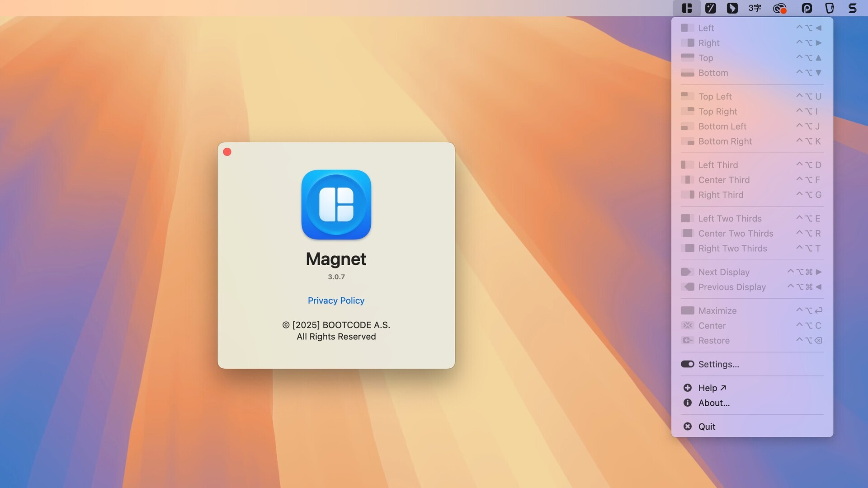
Task: Click the Magnet app logo in the About window
Action: 336,205
